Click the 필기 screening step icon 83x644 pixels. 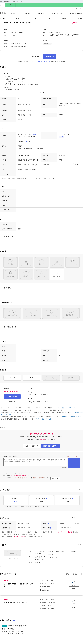tap(51, 378)
